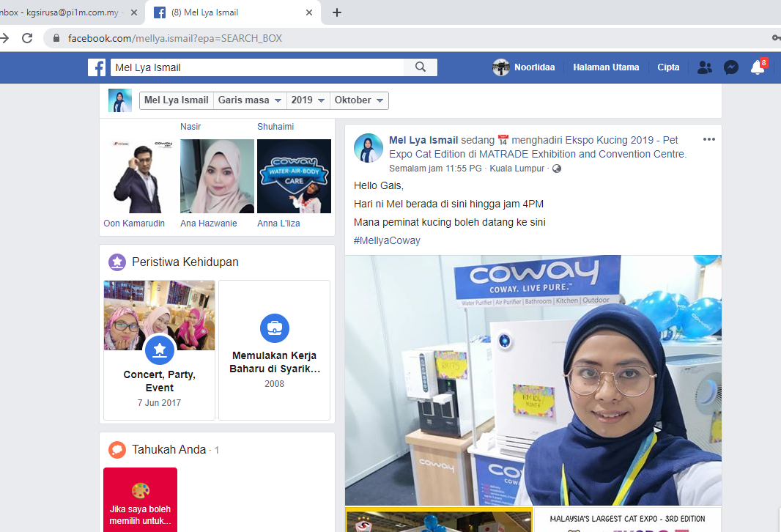Open the Messenger chat icon
781x532 pixels.
pyautogui.click(x=730, y=67)
